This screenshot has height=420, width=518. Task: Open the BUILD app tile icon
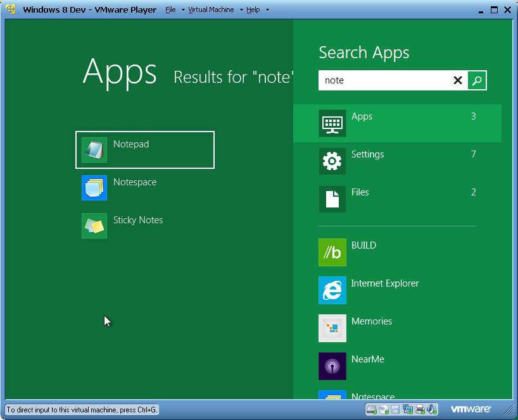coord(332,252)
